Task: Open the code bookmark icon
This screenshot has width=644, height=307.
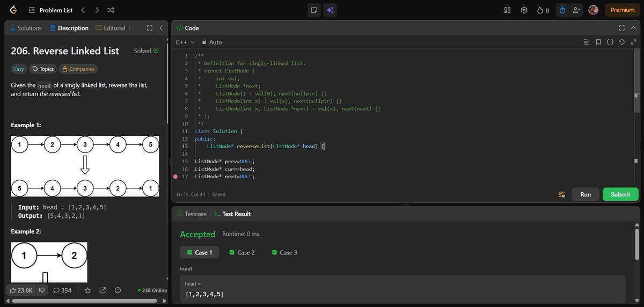Action: 598,42
